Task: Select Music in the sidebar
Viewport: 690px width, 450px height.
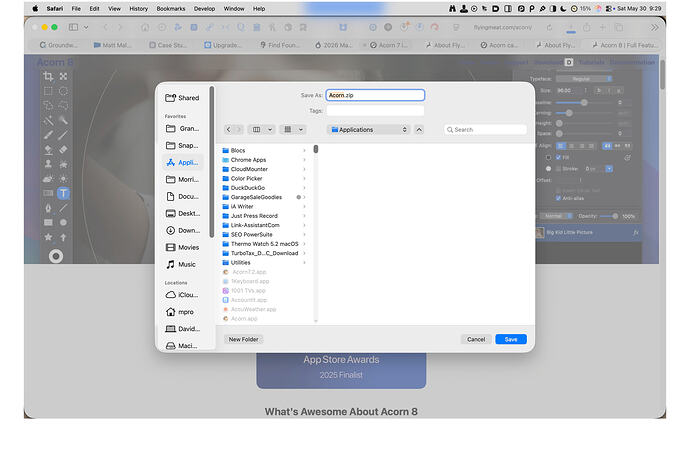Action: [x=182, y=264]
